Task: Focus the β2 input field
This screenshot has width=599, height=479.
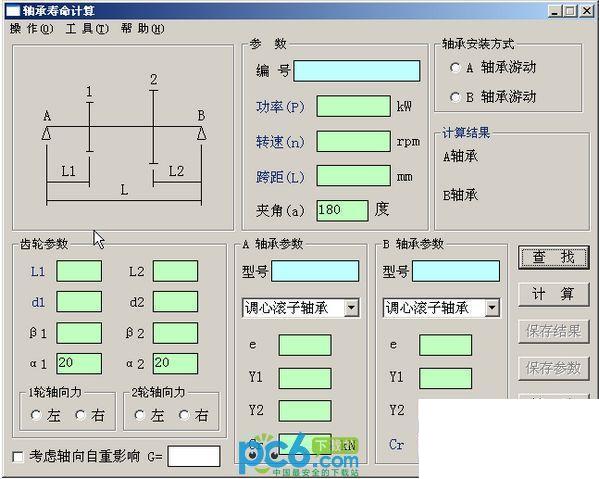Action: pos(175,333)
